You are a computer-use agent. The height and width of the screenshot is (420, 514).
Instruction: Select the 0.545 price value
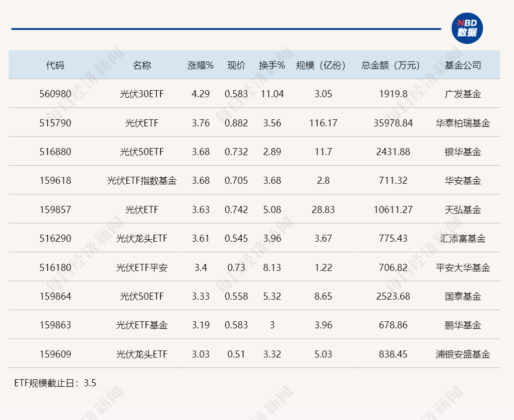tap(236, 239)
